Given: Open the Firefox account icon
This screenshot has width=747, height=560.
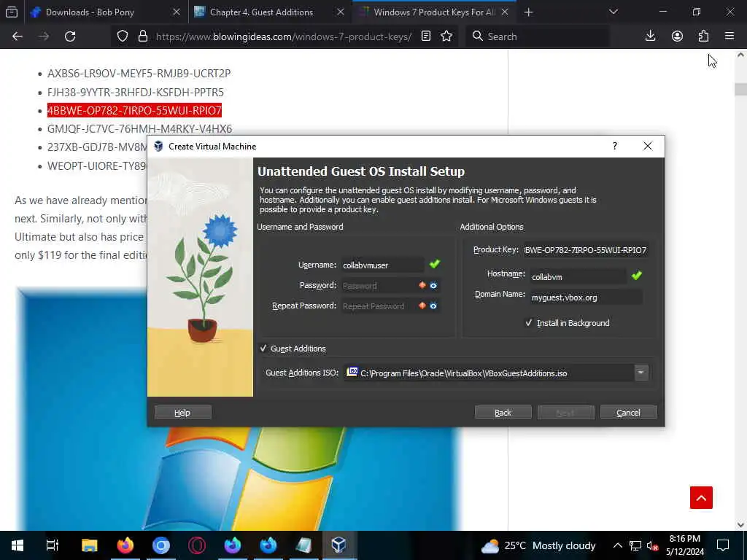Looking at the screenshot, I should coord(677,36).
